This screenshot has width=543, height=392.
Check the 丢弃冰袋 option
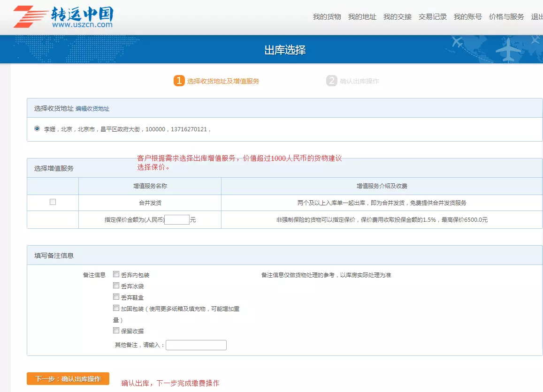coord(116,286)
